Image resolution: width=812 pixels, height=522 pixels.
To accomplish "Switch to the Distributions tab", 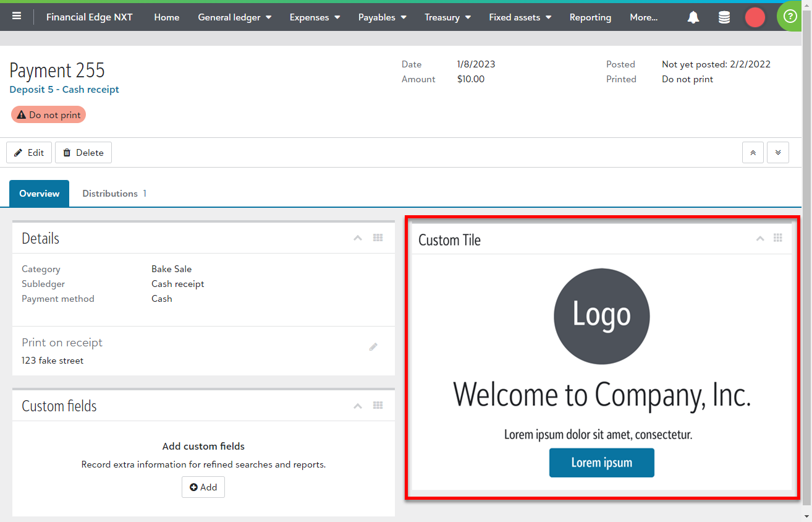I will [x=114, y=194].
